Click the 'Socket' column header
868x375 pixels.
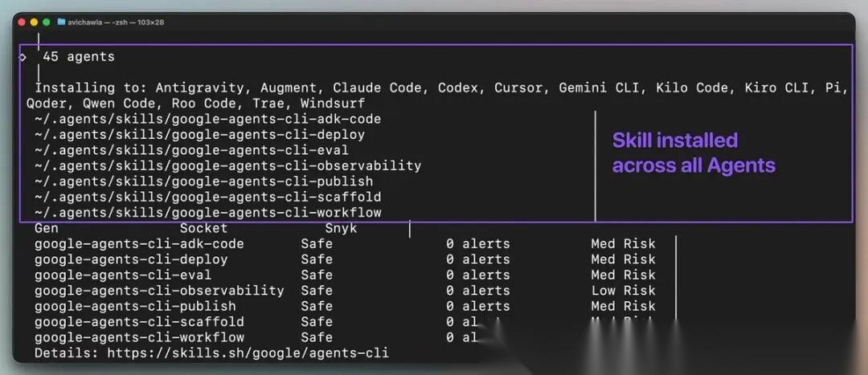(203, 228)
